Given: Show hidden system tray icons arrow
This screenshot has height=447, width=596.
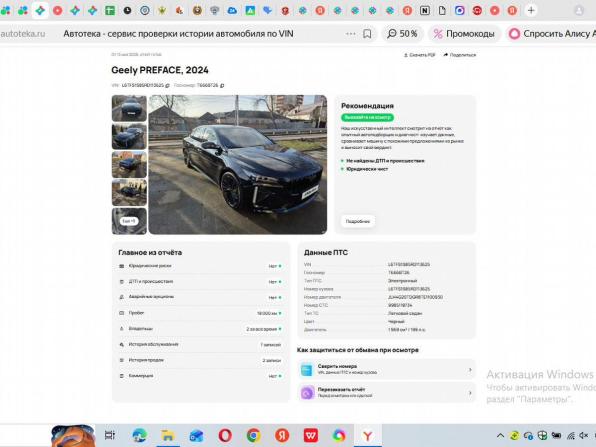Looking at the screenshot, I should [501, 436].
